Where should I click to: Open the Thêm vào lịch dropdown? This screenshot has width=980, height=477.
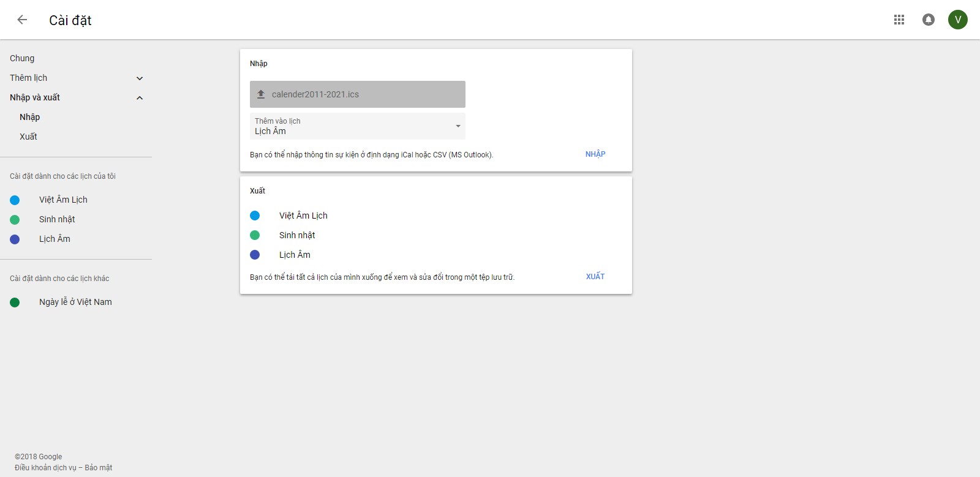[x=357, y=126]
